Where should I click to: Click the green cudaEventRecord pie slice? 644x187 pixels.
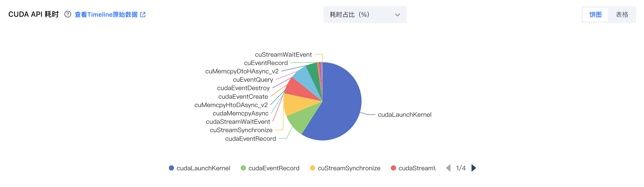pos(302,119)
